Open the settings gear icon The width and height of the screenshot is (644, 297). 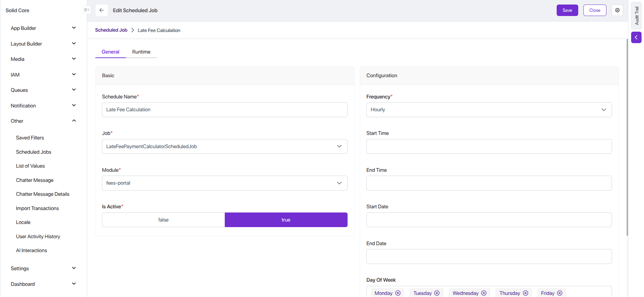tap(617, 10)
